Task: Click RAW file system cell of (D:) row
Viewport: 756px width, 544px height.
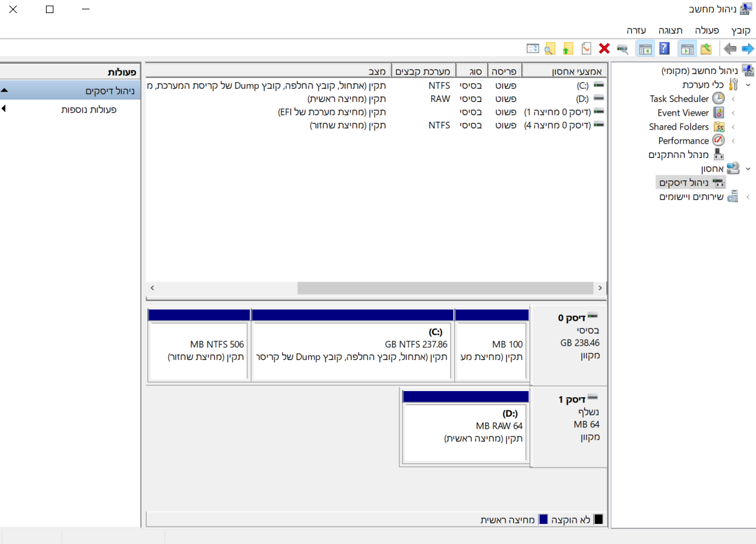Action: coord(440,98)
